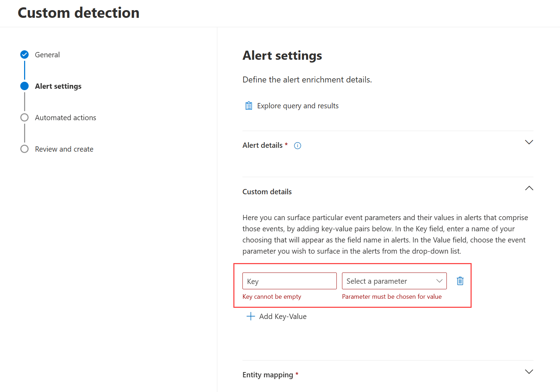Open the Select a parameter dropdown
The height and width of the screenshot is (392, 560).
[394, 281]
